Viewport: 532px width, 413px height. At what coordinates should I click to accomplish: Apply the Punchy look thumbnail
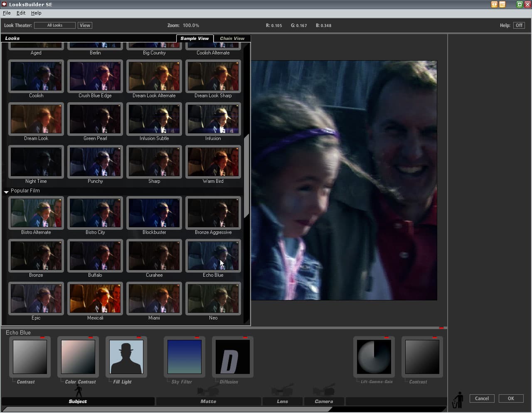tap(95, 162)
